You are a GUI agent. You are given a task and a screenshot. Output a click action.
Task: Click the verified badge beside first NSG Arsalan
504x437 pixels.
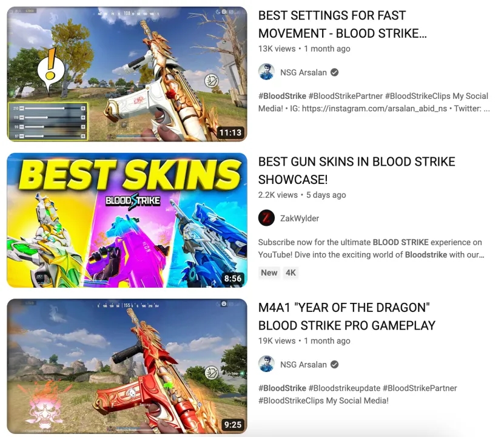[335, 72]
